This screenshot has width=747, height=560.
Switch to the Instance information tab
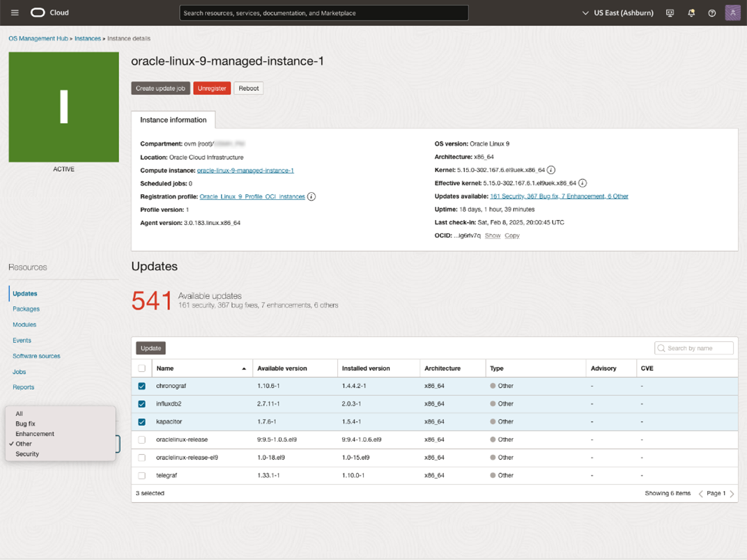click(173, 119)
